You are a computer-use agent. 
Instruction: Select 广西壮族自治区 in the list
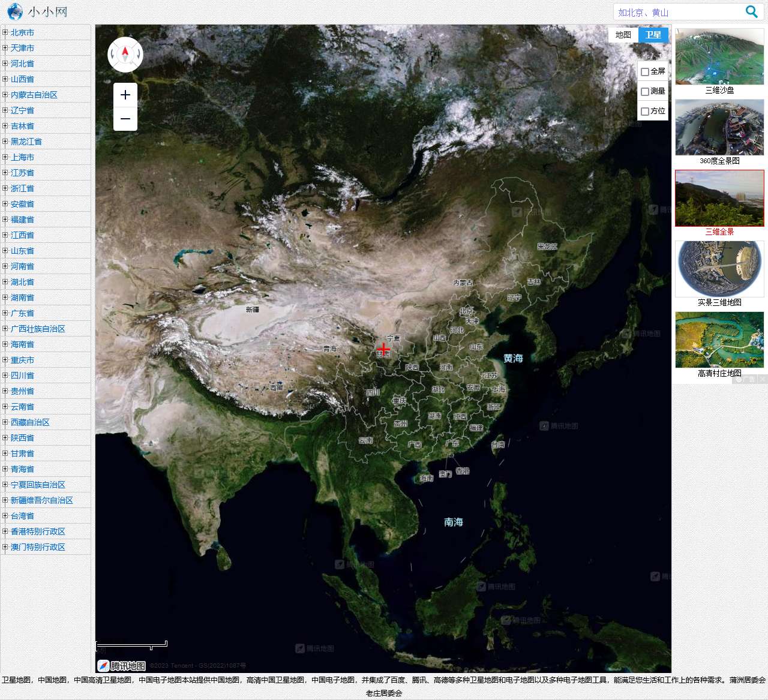(x=38, y=329)
